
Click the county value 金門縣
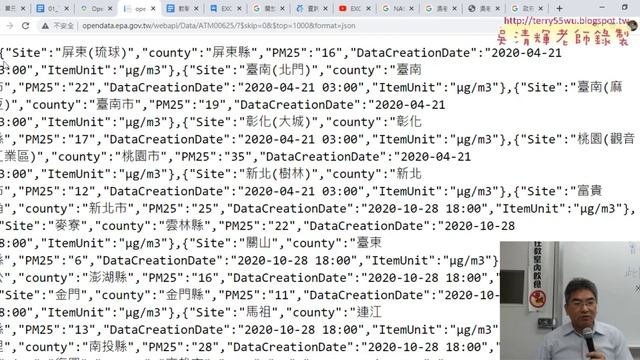[184, 295]
